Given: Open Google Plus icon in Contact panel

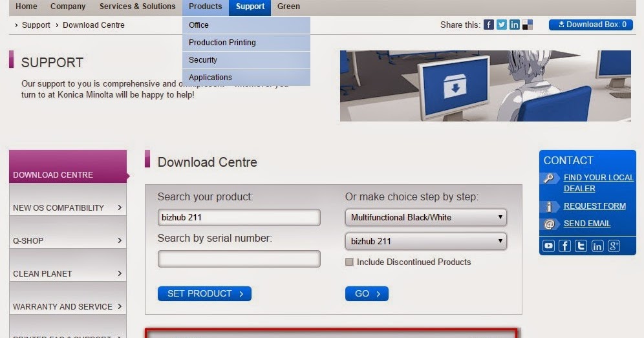Looking at the screenshot, I should click(614, 246).
